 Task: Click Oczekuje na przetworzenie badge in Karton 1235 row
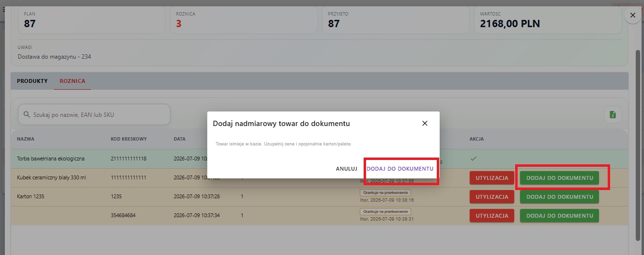[385, 192]
